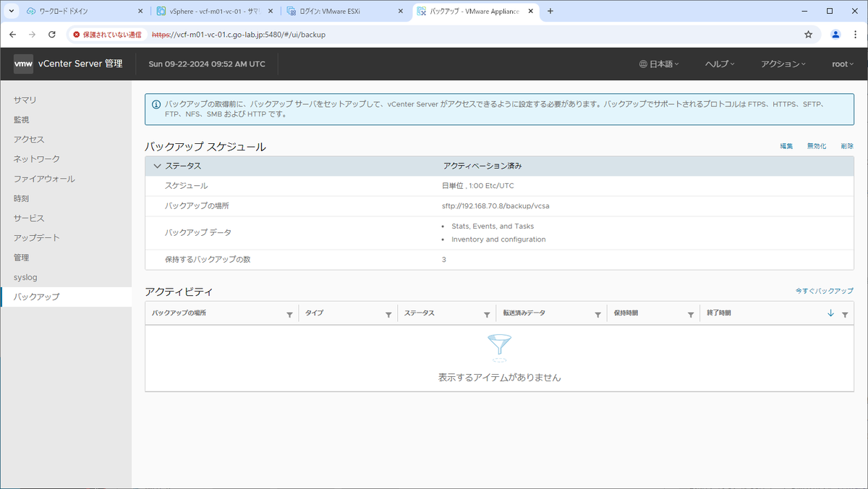Select ネットワーク in sidebar
Screen dimensions: 868x489
click(66, 158)
